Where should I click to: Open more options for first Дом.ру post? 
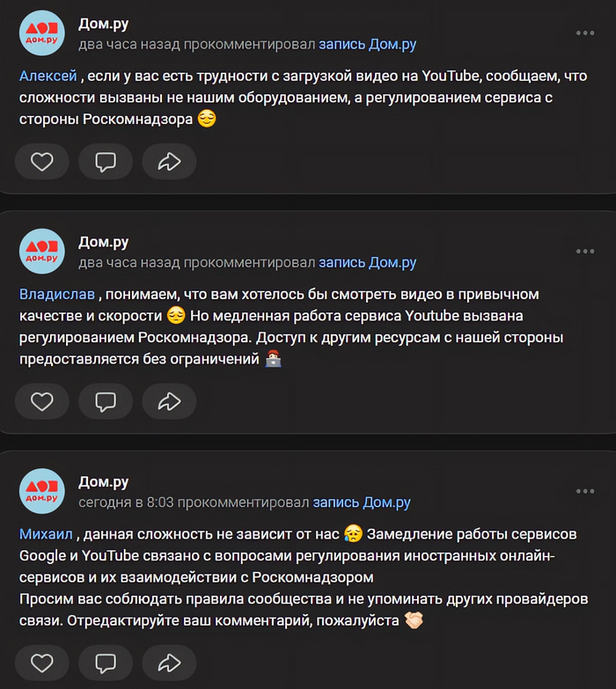pos(584,33)
